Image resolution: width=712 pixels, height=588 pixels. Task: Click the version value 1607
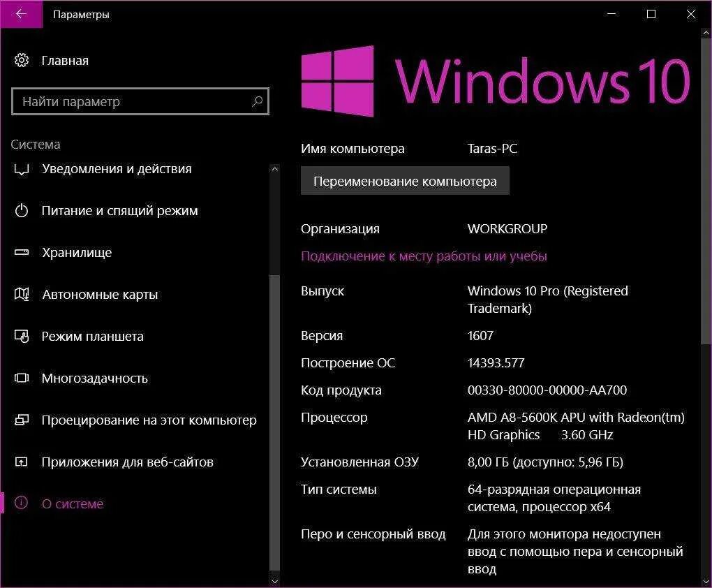coord(480,336)
